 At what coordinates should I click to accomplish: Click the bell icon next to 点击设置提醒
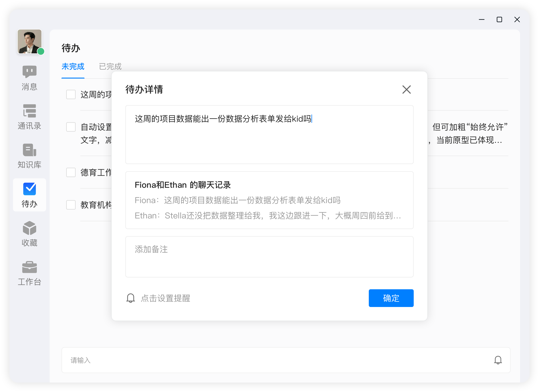click(130, 298)
